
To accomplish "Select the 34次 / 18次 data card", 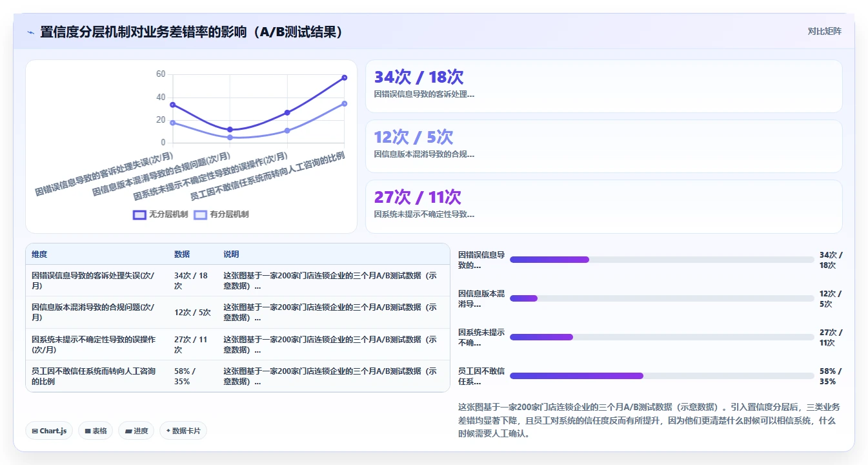I will click(x=603, y=87).
